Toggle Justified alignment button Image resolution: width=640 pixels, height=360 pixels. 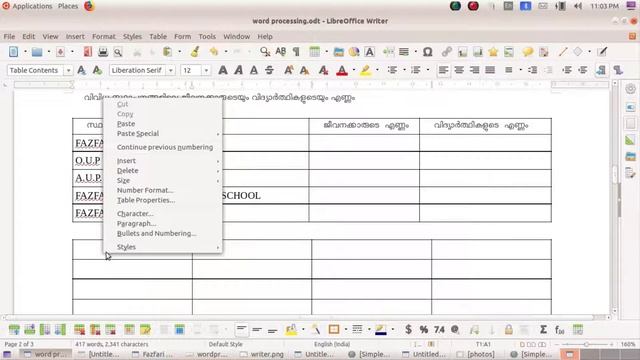pyautogui.click(x=490, y=70)
